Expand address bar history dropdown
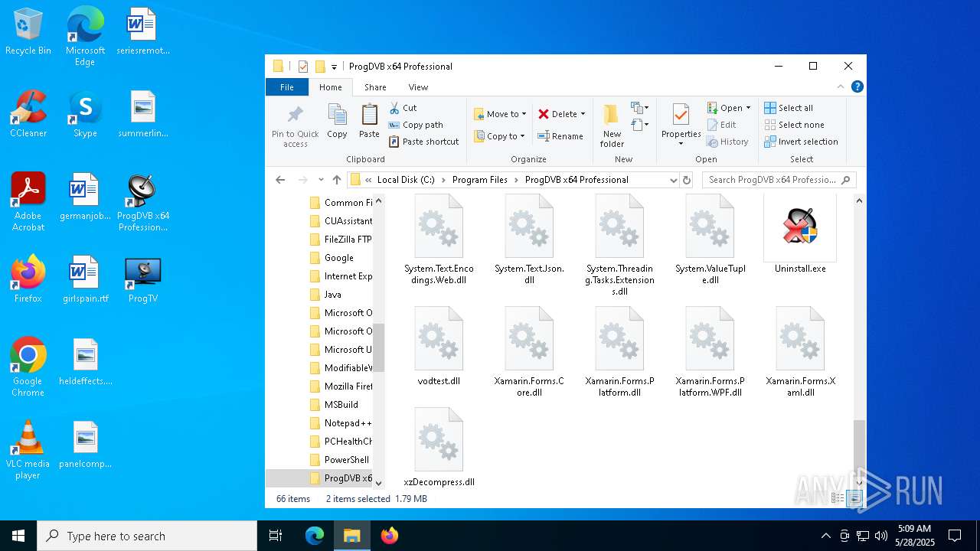Image resolution: width=980 pixels, height=551 pixels. pyautogui.click(x=673, y=180)
